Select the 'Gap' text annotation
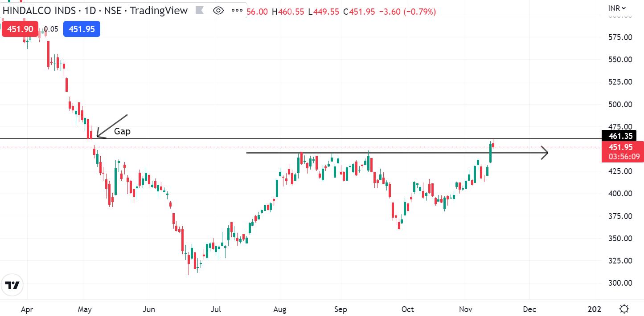 (122, 131)
